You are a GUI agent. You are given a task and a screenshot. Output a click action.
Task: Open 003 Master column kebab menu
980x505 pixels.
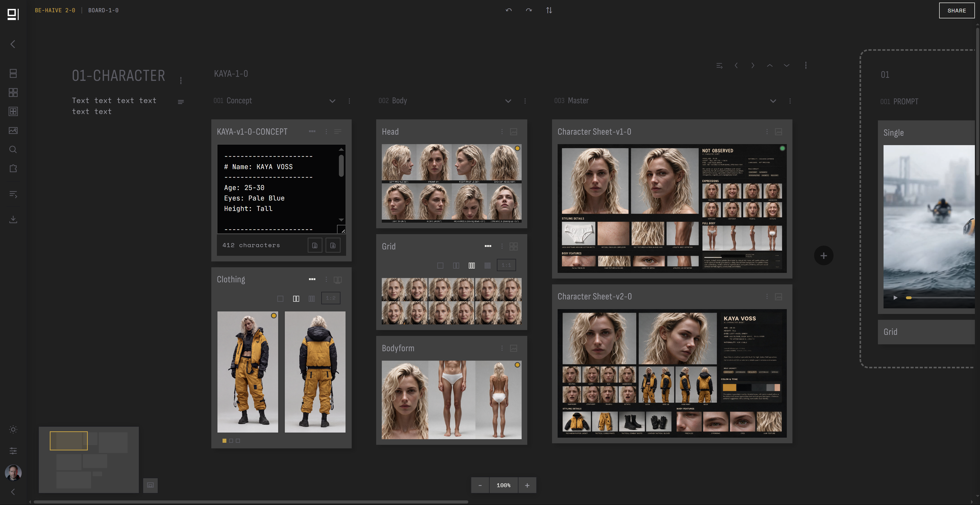(x=790, y=101)
